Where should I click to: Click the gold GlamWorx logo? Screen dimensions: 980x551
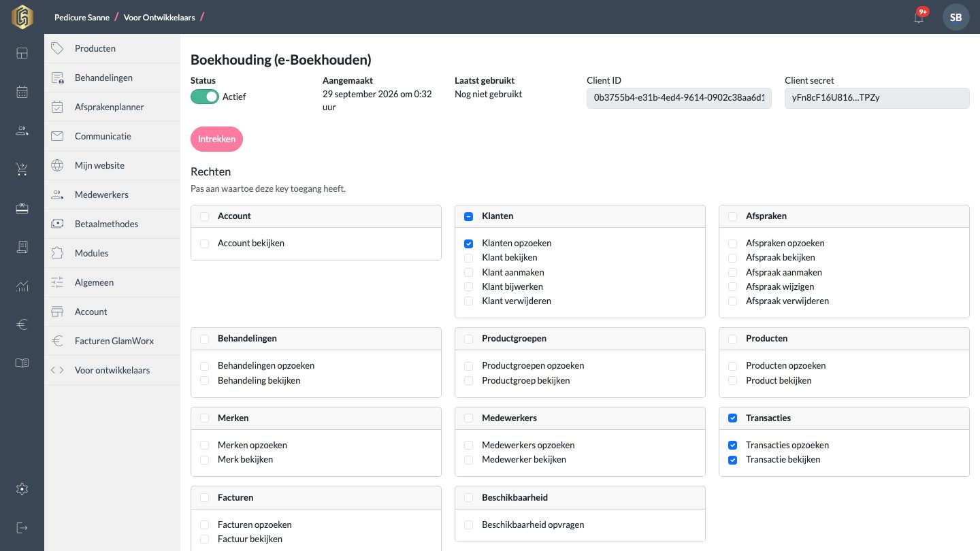coord(22,17)
